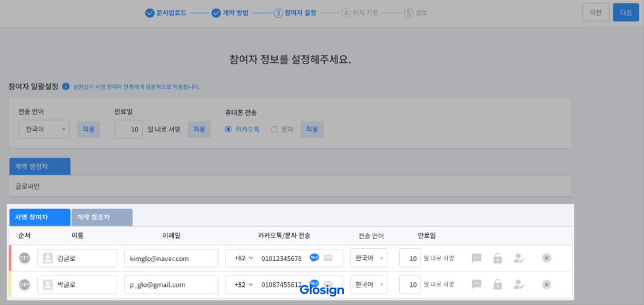Viewport: 644px width, 305px height.
Task: Click the 만료일 days input in 김글로 row
Action: tap(410, 258)
